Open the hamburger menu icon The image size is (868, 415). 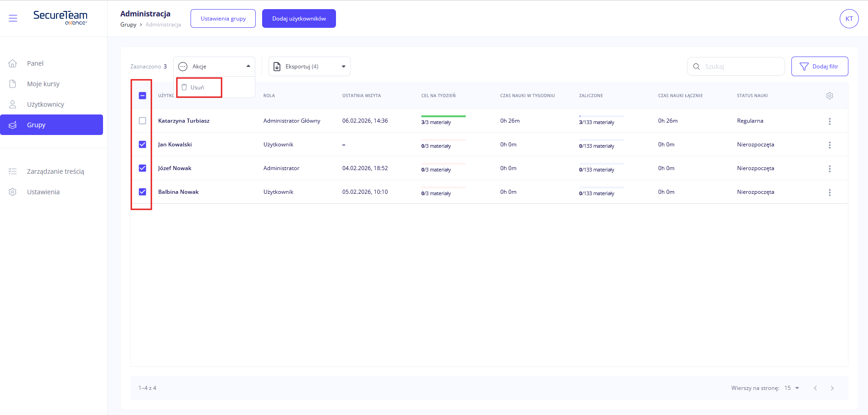(x=13, y=18)
